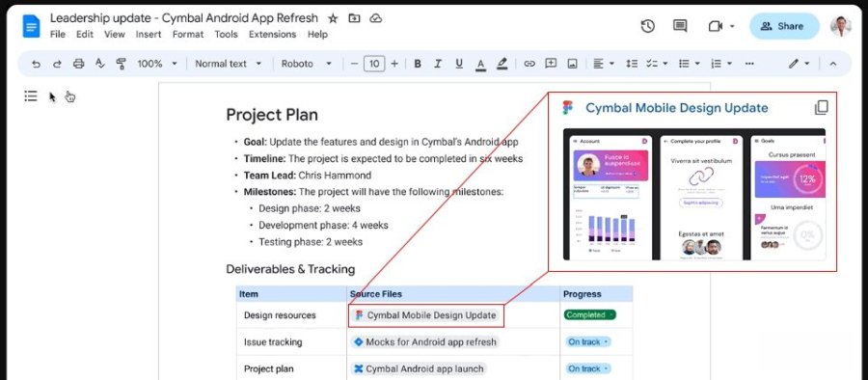
Task: Open the Edit menu
Action: point(85,35)
